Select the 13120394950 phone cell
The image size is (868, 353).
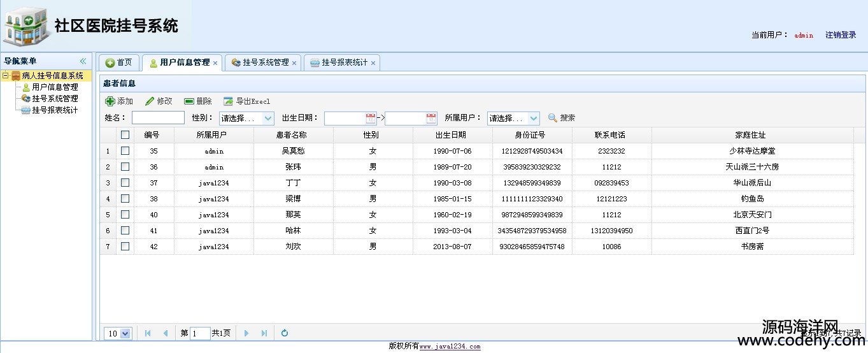point(611,231)
